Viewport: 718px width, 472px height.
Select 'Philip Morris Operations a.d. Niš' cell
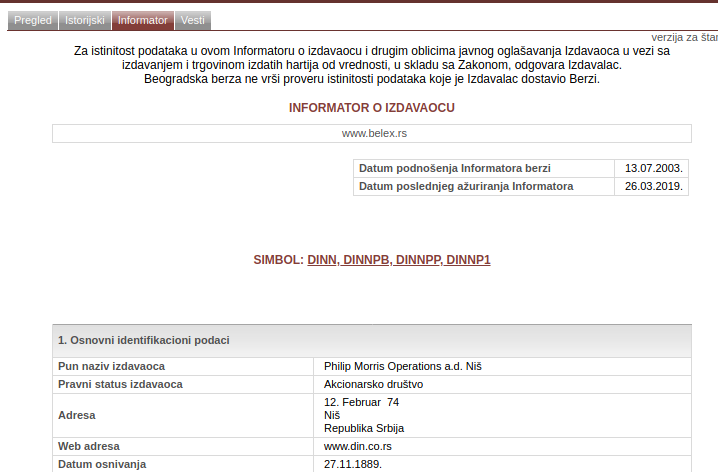502,366
